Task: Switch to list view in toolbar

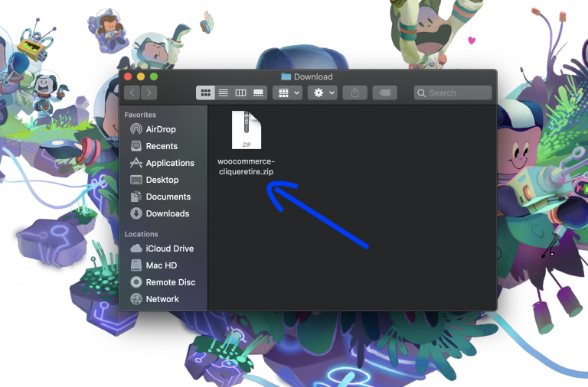Action: pyautogui.click(x=223, y=93)
